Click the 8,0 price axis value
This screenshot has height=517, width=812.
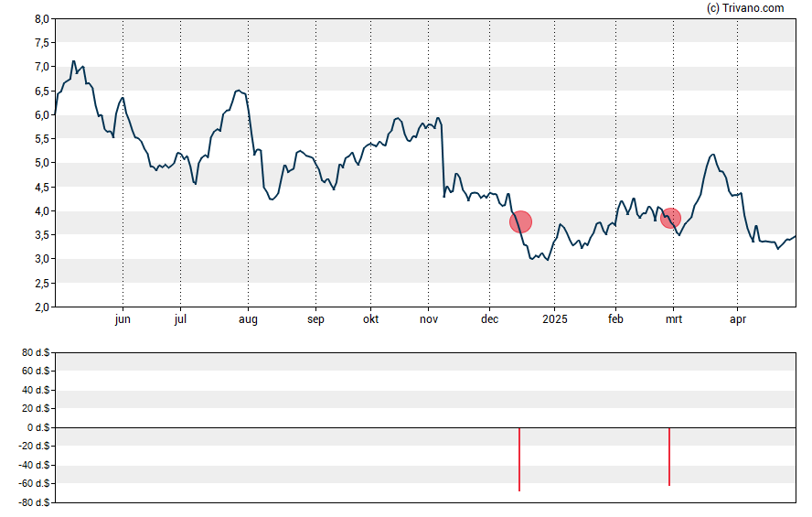[x=42, y=19]
